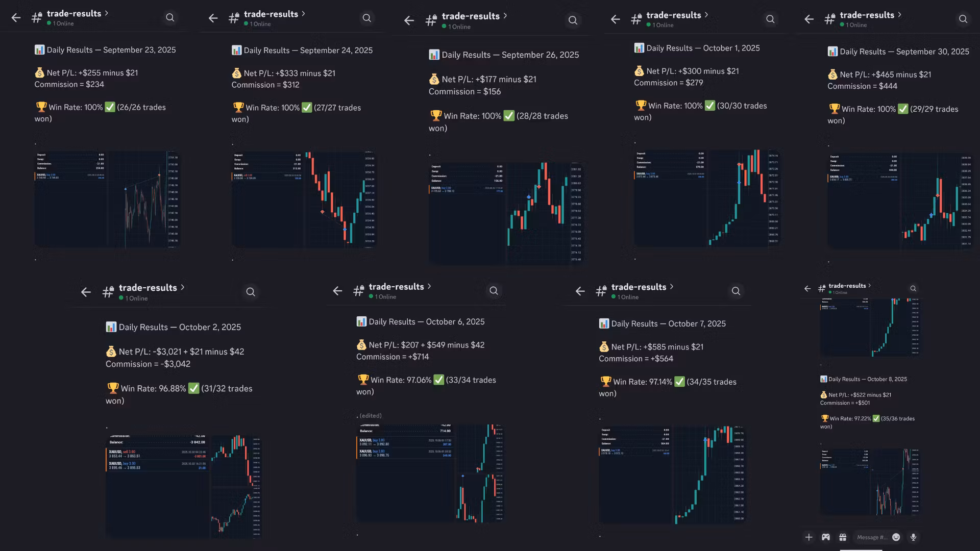Screen dimensions: 980x551
Task: Click green checkmark in October 7 win rate
Action: (679, 382)
